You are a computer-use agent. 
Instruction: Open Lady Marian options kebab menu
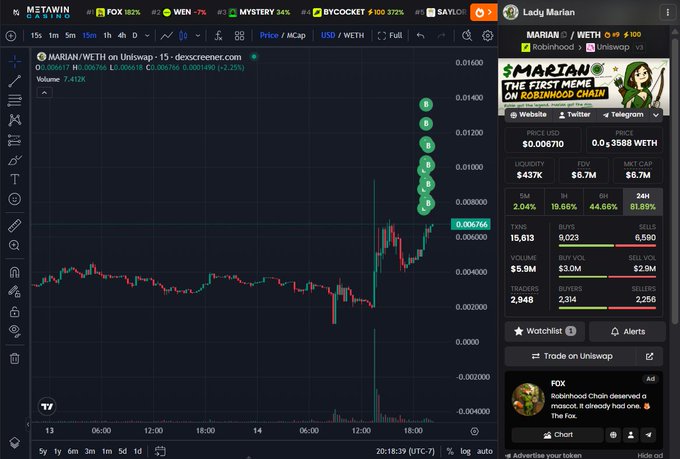coord(667,13)
